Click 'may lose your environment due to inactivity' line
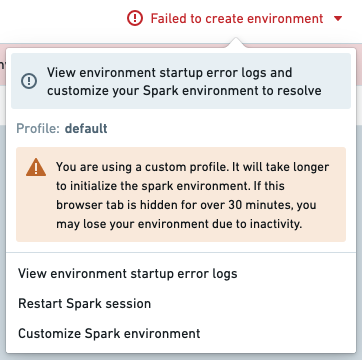This screenshot has height=360, width=362. pyautogui.click(x=179, y=224)
